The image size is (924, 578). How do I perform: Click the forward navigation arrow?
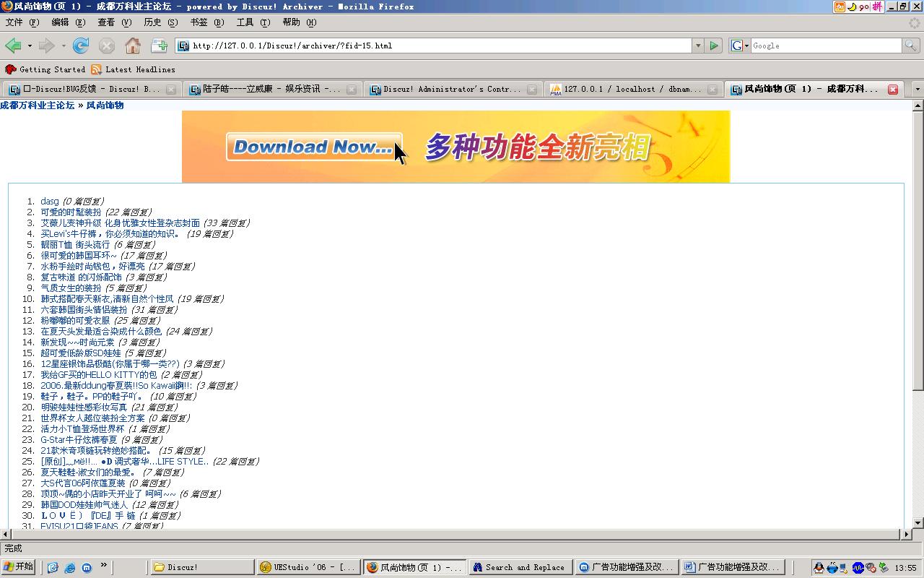(x=47, y=46)
